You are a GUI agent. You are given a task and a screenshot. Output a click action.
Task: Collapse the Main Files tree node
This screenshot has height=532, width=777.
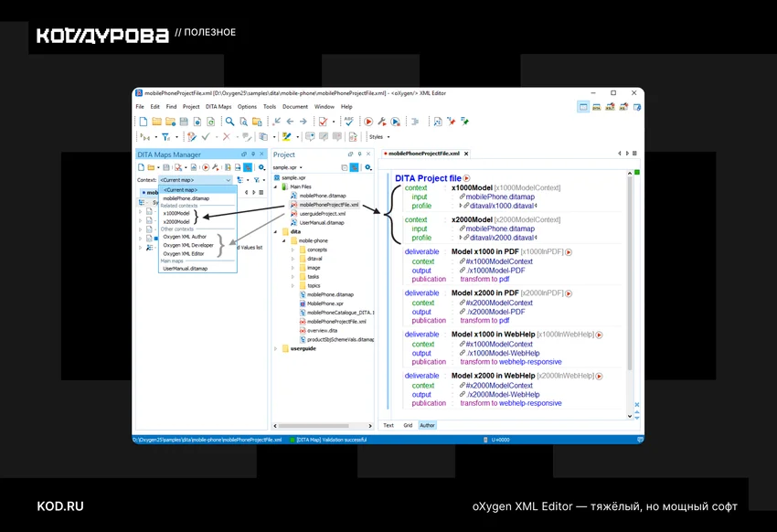(276, 186)
